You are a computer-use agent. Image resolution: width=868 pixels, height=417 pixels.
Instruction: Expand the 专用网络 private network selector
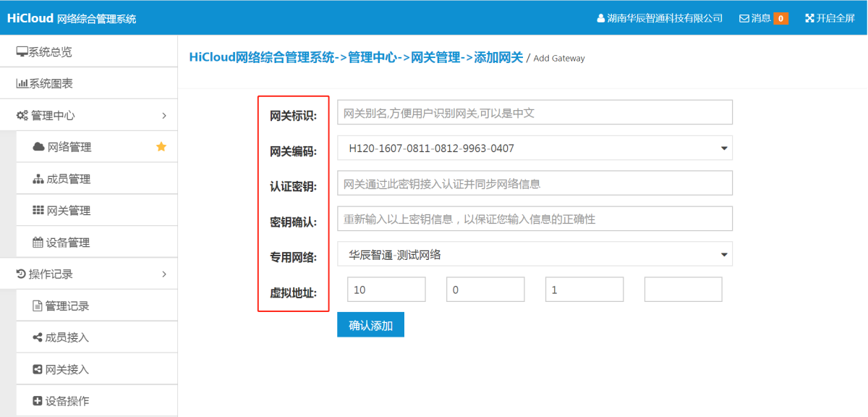click(534, 253)
